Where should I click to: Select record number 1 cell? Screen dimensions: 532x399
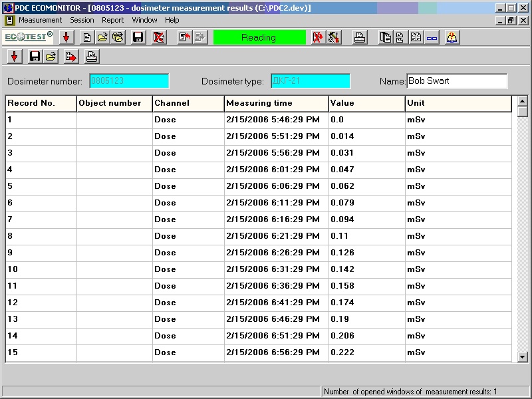[41, 120]
